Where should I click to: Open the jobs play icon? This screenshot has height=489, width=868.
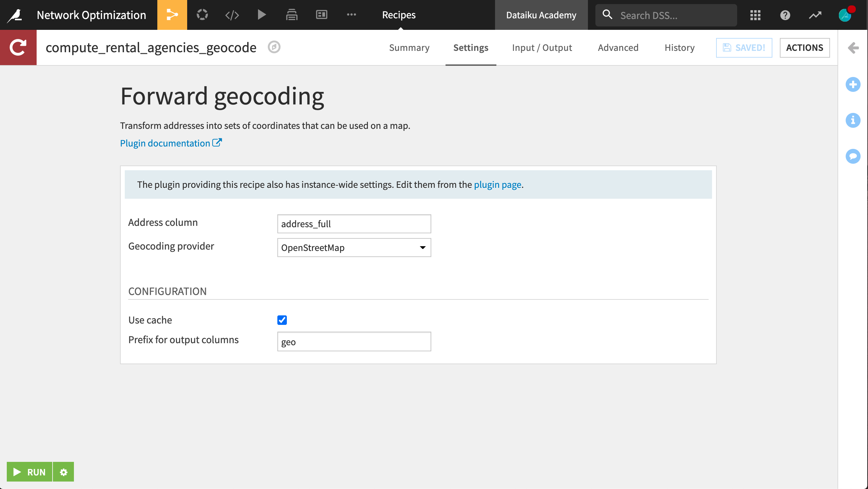[261, 15]
